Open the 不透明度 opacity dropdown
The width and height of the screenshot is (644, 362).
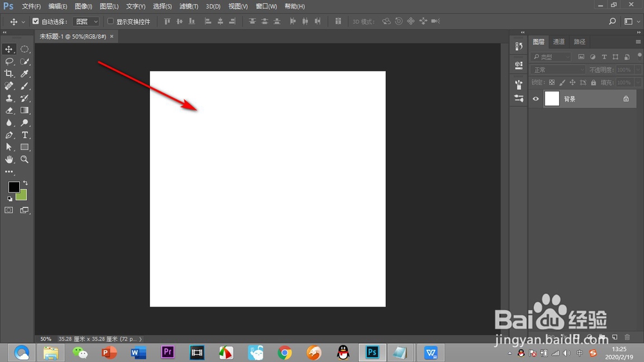pyautogui.click(x=638, y=70)
